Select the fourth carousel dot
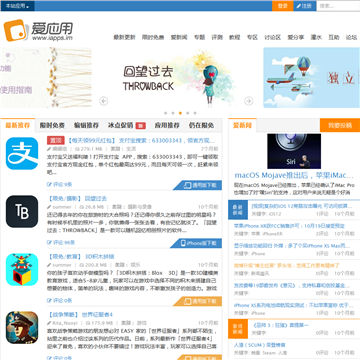Screen dimensions: 360x360 [x=188, y=113]
